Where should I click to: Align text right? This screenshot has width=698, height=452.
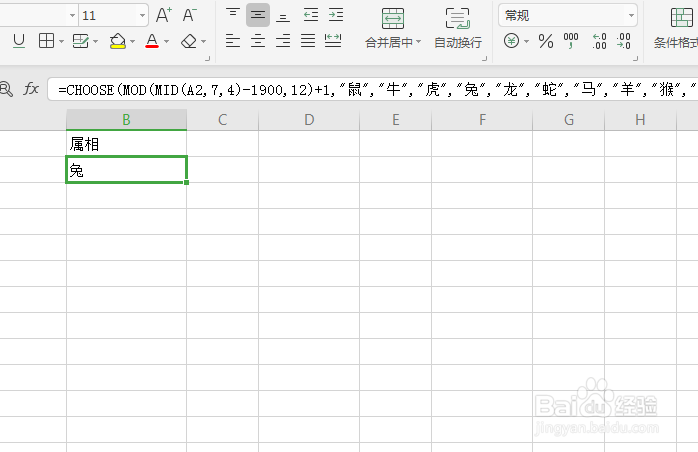283,41
